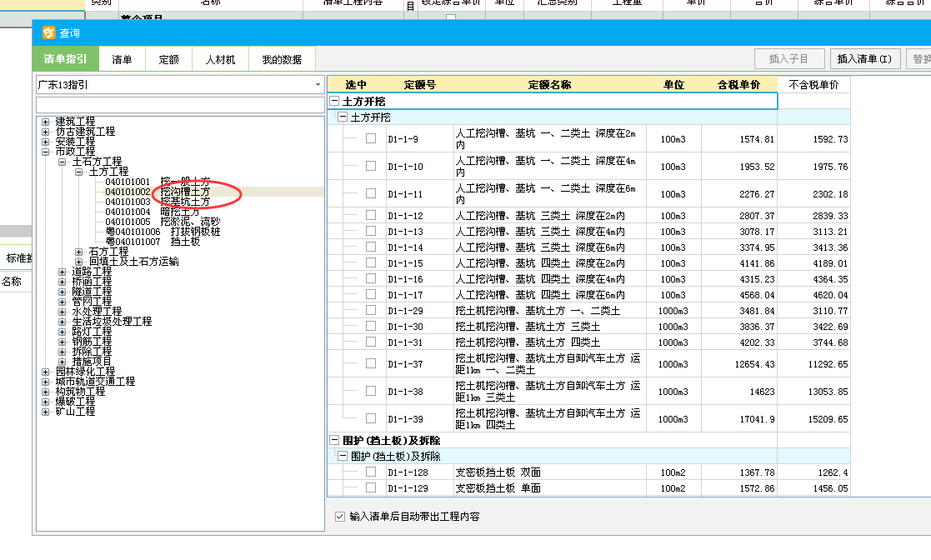
Task: Click the 查询 dialog logo icon
Action: (48, 32)
